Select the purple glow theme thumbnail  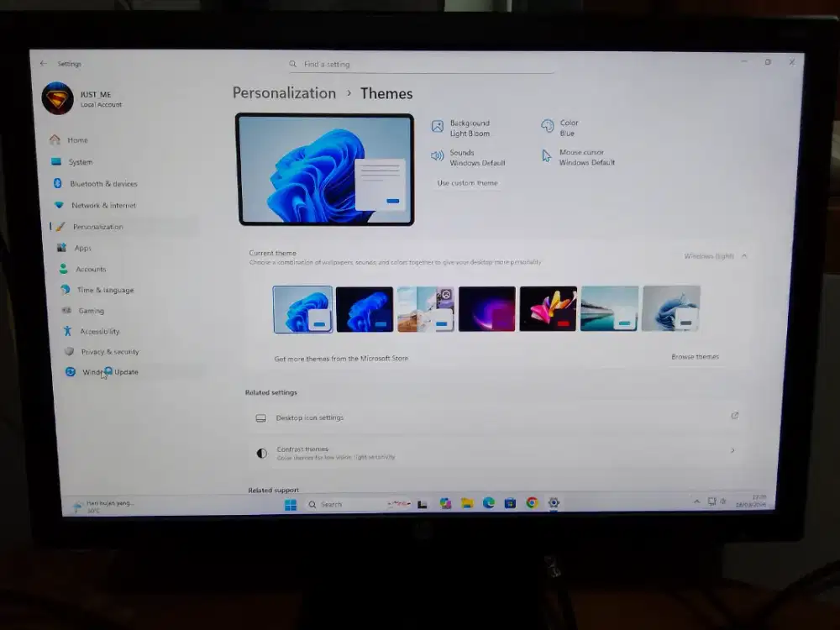coord(487,309)
